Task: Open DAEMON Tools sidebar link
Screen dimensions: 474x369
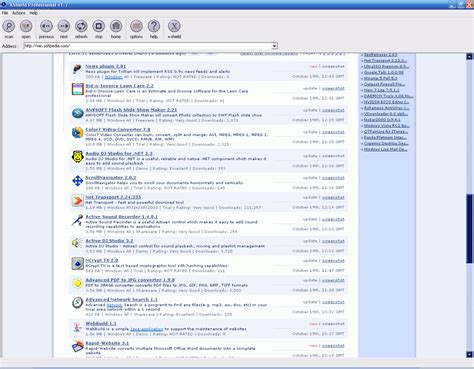Action: pyautogui.click(x=388, y=96)
